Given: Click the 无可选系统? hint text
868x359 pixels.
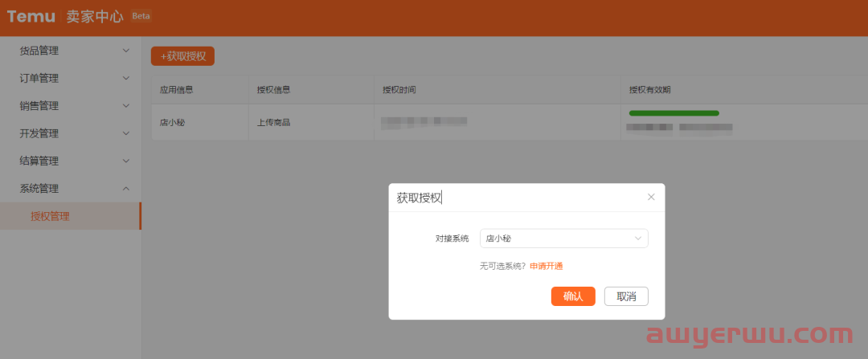Looking at the screenshot, I should point(503,266).
